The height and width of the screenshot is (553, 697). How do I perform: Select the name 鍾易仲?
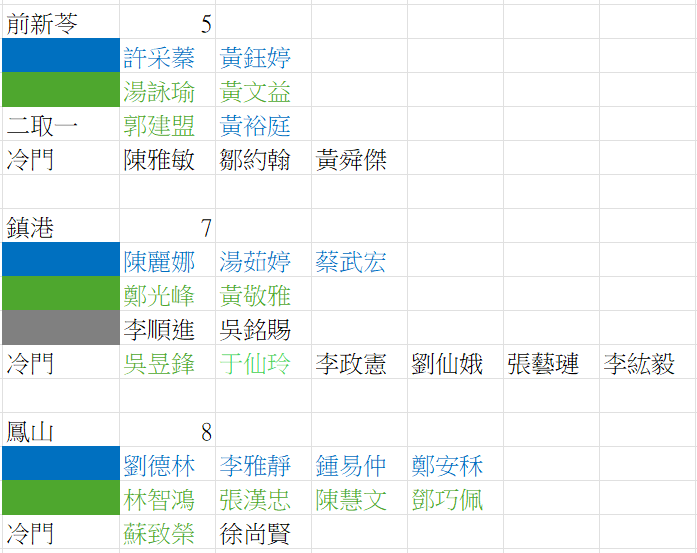click(x=351, y=466)
